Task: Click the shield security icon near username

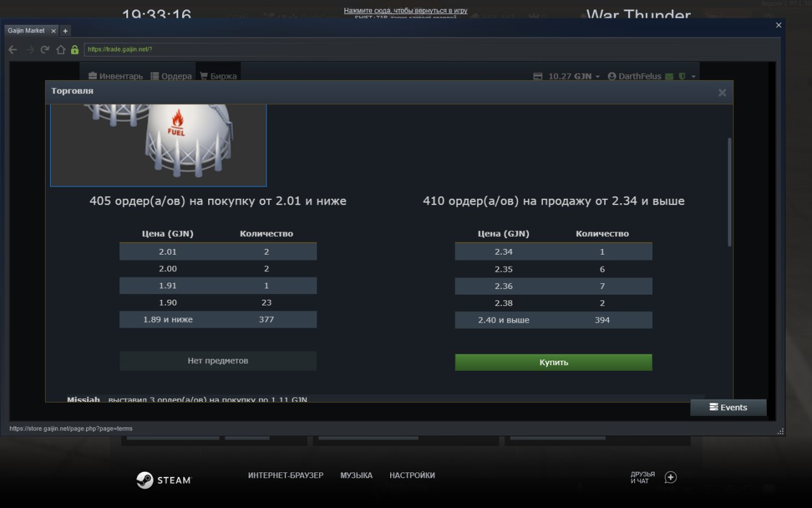Action: point(681,76)
